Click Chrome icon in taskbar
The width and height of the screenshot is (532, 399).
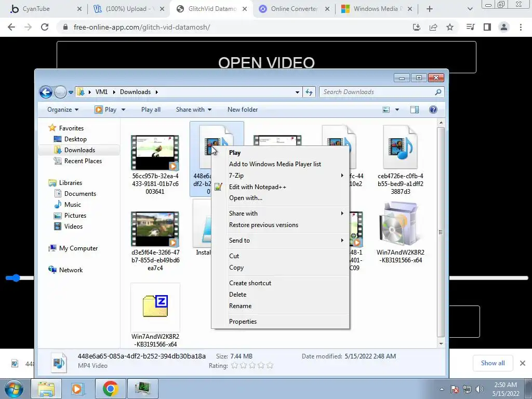[x=110, y=389]
